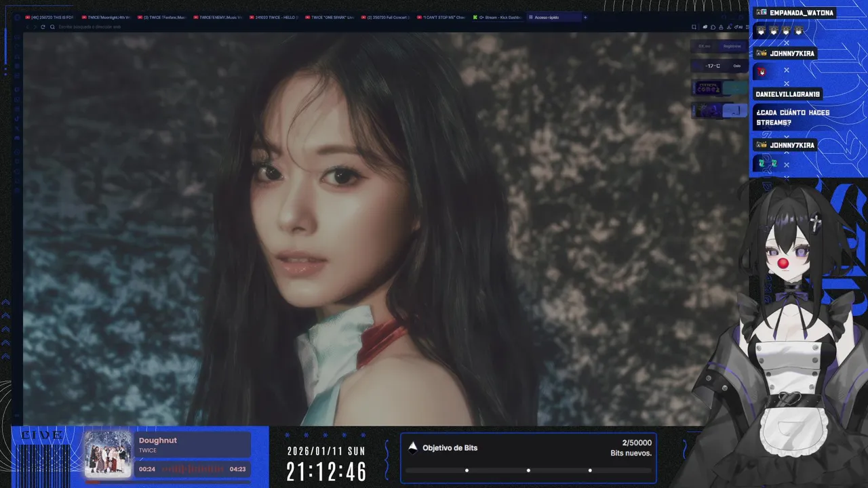Screen dimensions: 868x488
Task: Switch to the '[4K] 250720 THIS IS FOR' browser tab
Action: click(49, 17)
